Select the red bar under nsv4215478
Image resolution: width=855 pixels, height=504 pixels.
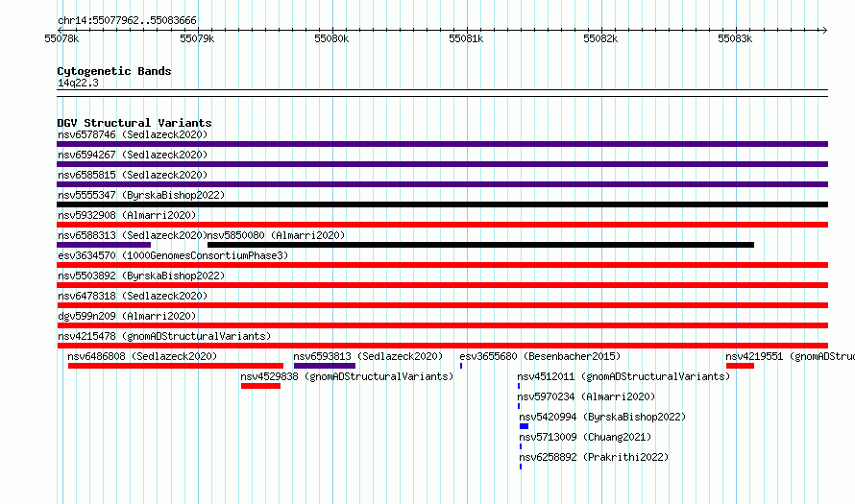coord(442,346)
